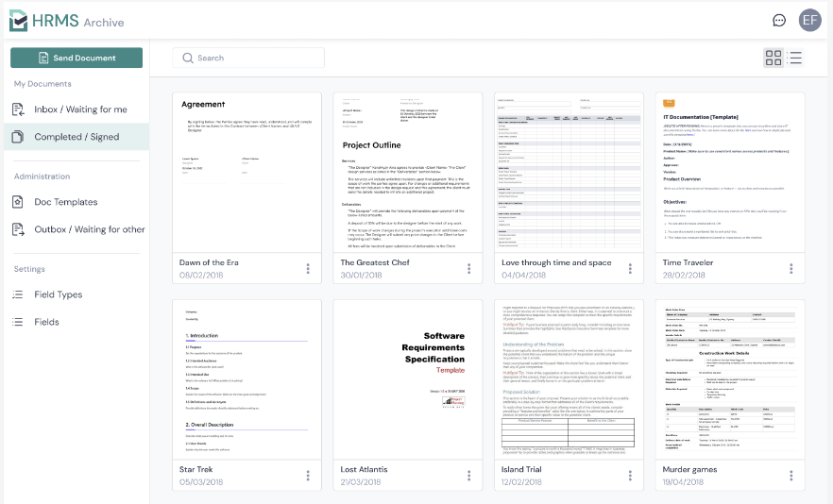Open The Greatest Chef Project Outline thumbnail
The width and height of the screenshot is (833, 504).
click(x=407, y=173)
